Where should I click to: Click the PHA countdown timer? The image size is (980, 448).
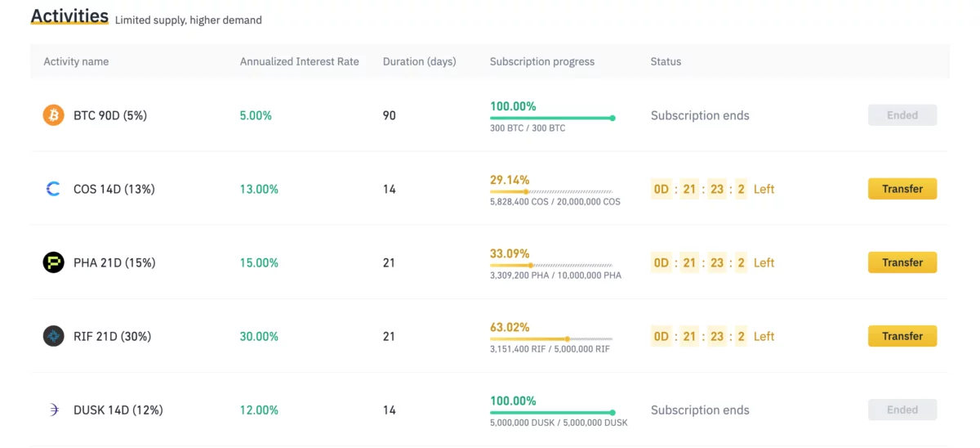click(x=700, y=262)
